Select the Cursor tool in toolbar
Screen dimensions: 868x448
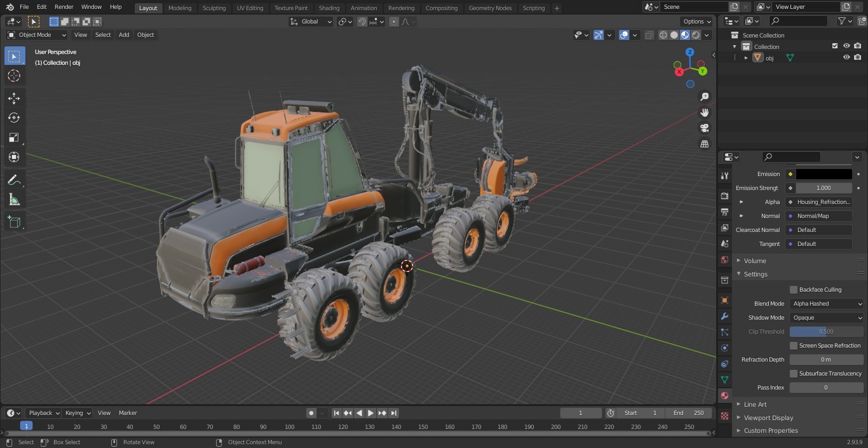pyautogui.click(x=14, y=76)
